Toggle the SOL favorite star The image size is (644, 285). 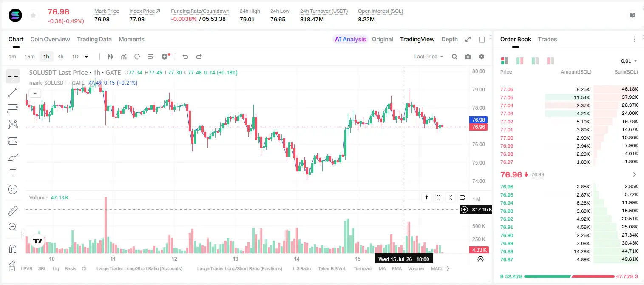click(x=33, y=16)
